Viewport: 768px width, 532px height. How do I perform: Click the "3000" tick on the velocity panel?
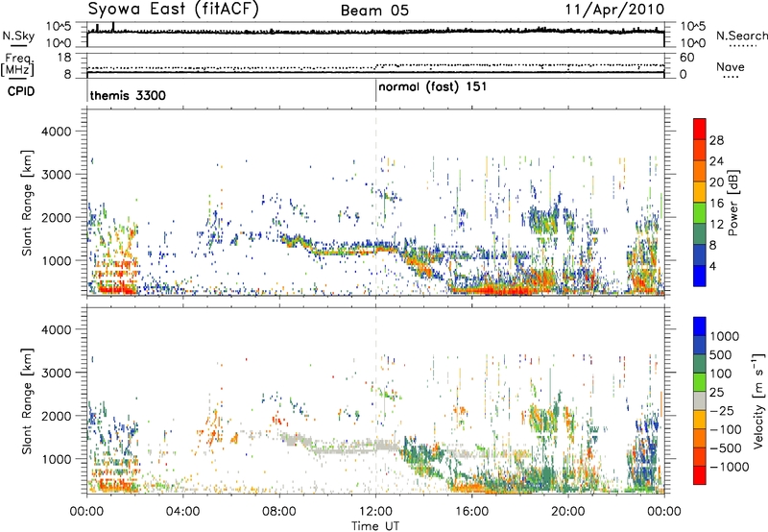tap(56, 373)
